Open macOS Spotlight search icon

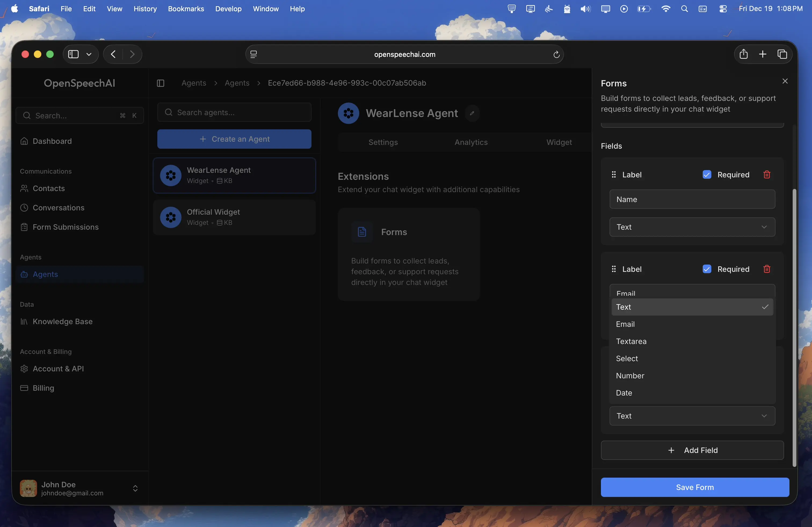(684, 9)
